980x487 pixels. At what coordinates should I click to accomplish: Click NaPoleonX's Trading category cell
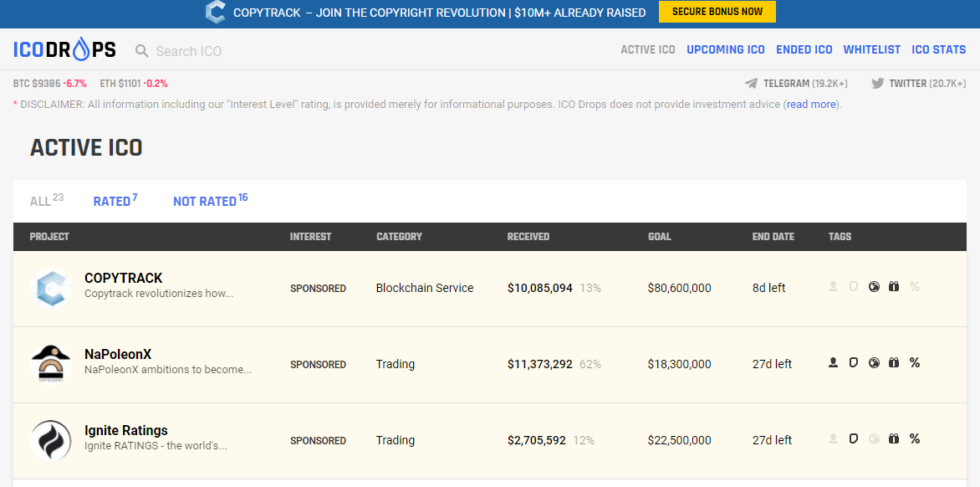pyautogui.click(x=395, y=364)
